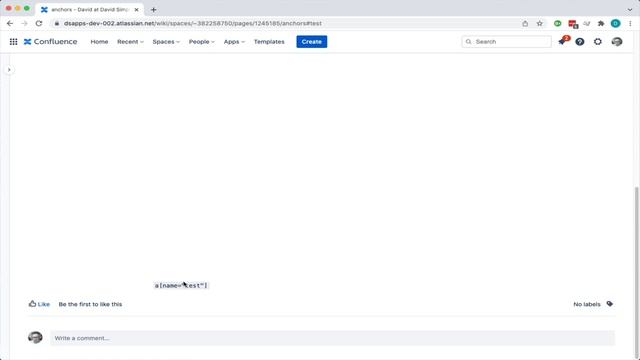Click the Create button
Screen dimensions: 640x360
[x=311, y=42]
